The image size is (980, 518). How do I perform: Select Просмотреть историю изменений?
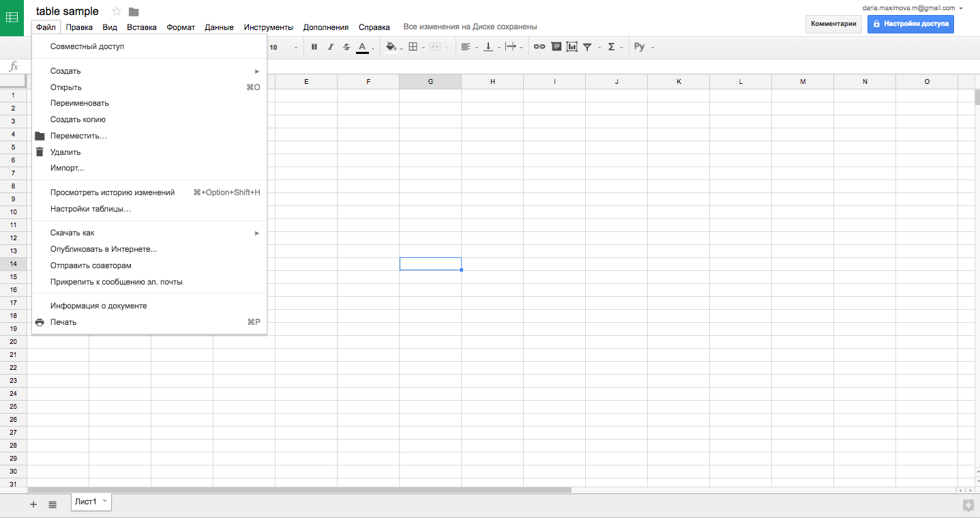coord(149,192)
